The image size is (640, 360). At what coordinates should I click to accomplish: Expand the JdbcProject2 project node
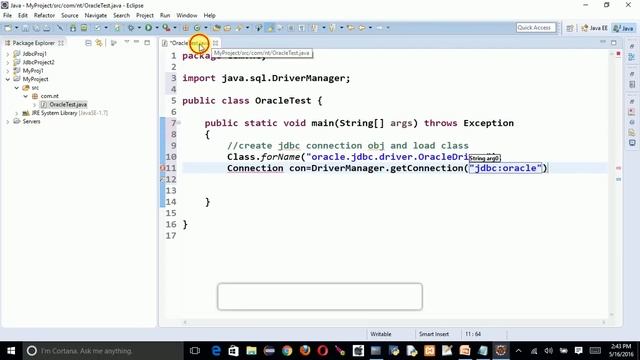(8, 62)
